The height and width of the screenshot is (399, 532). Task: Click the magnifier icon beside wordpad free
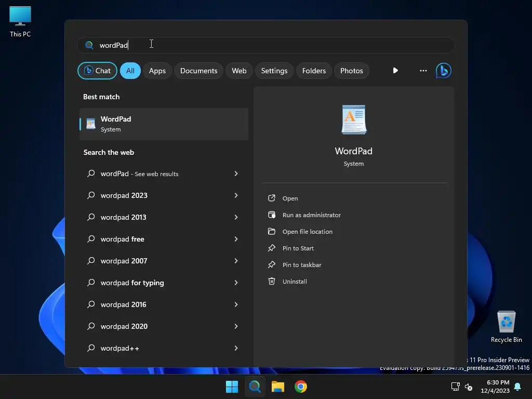91,239
